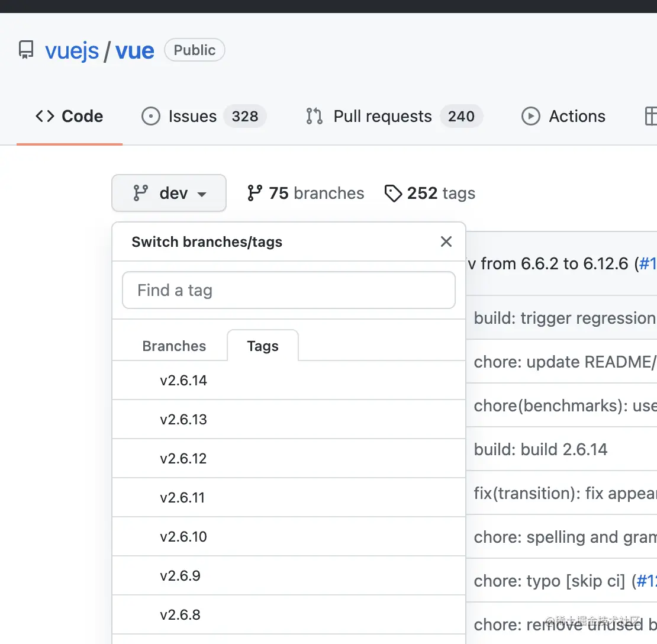
Task: Click the Projects table icon
Action: (650, 116)
